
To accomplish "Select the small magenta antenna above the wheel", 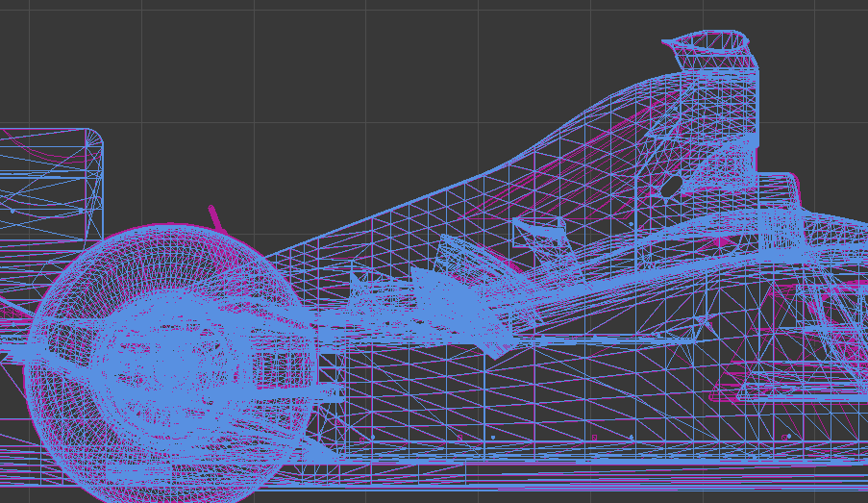I will pos(215,217).
